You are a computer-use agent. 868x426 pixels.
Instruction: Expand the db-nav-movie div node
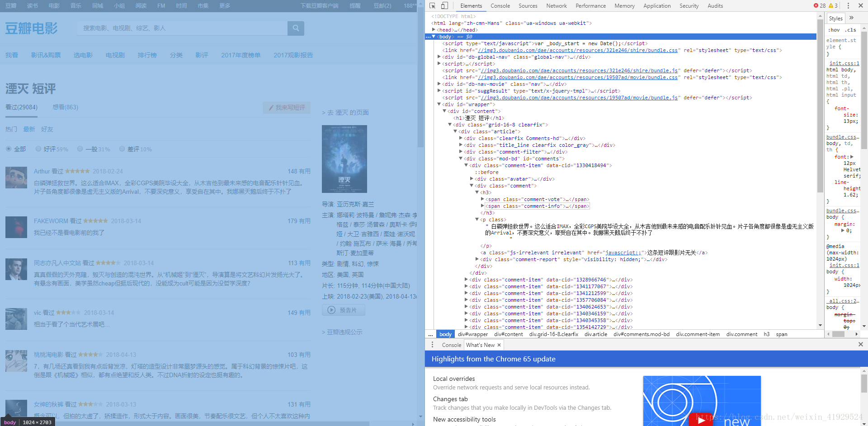[439, 84]
